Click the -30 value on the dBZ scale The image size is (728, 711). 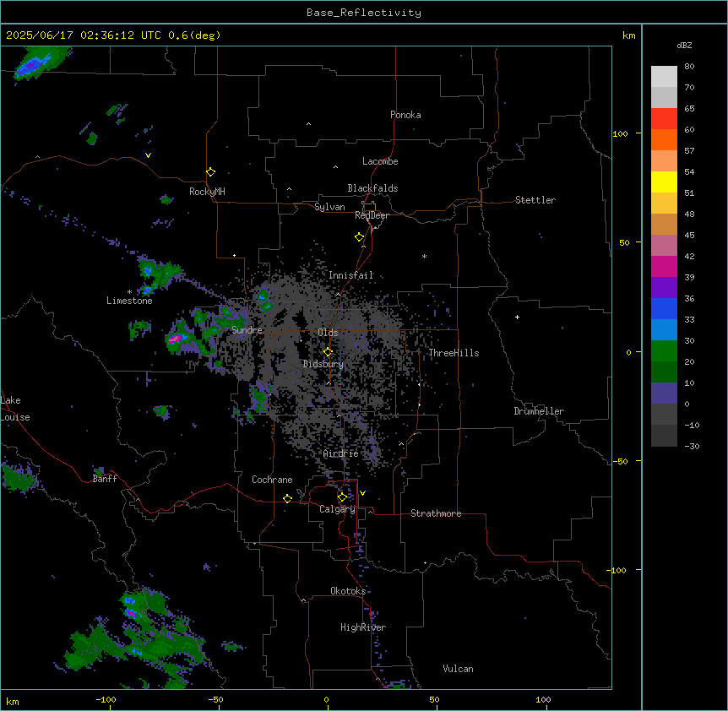692,446
